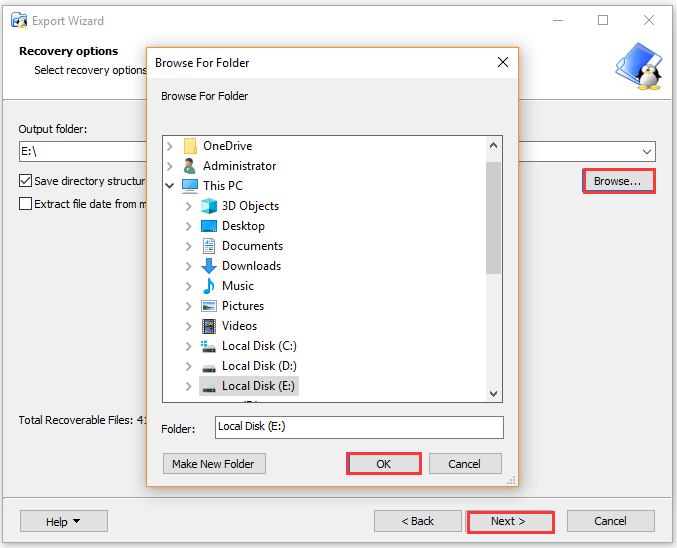Expand the Documents node
This screenshot has height=548, width=677.
[x=189, y=246]
